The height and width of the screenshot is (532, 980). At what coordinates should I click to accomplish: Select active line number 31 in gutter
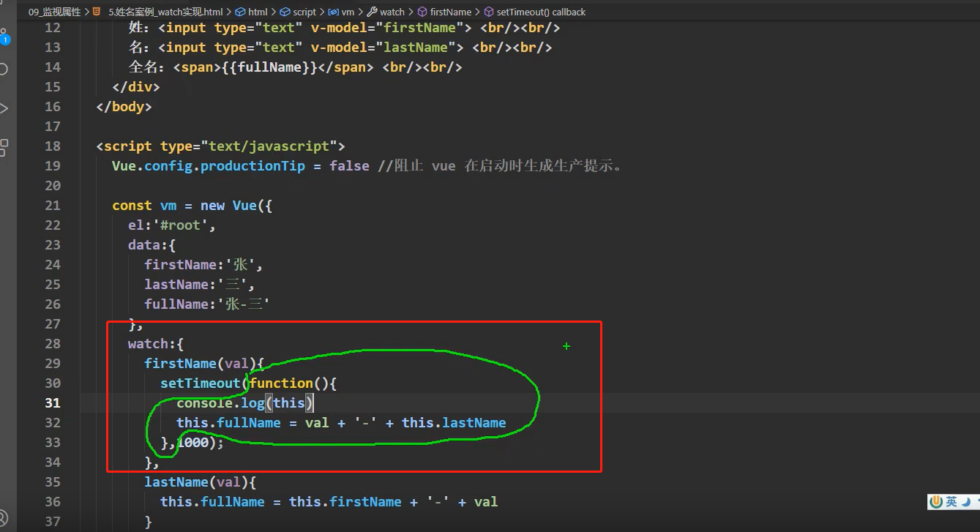[53, 403]
